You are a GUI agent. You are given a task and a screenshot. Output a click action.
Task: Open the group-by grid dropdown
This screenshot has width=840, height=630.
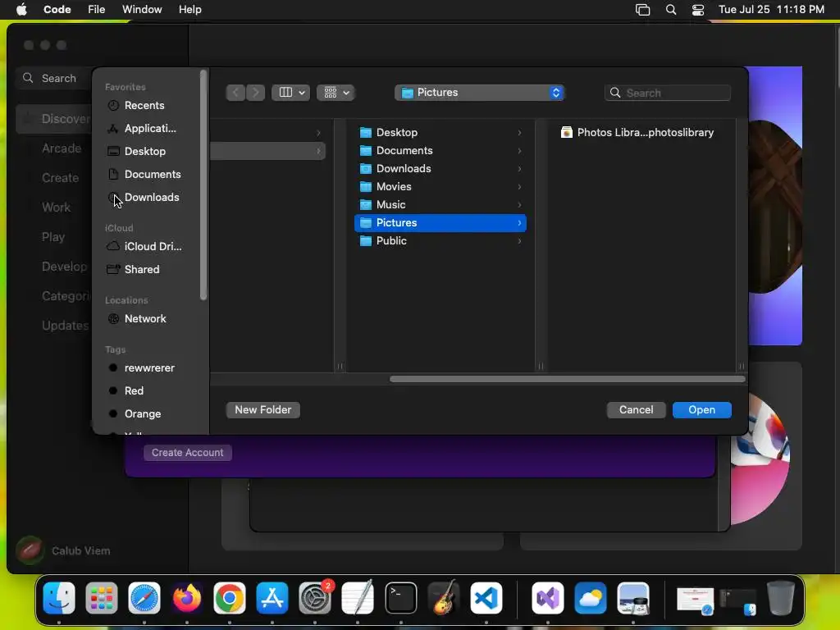[x=336, y=93]
